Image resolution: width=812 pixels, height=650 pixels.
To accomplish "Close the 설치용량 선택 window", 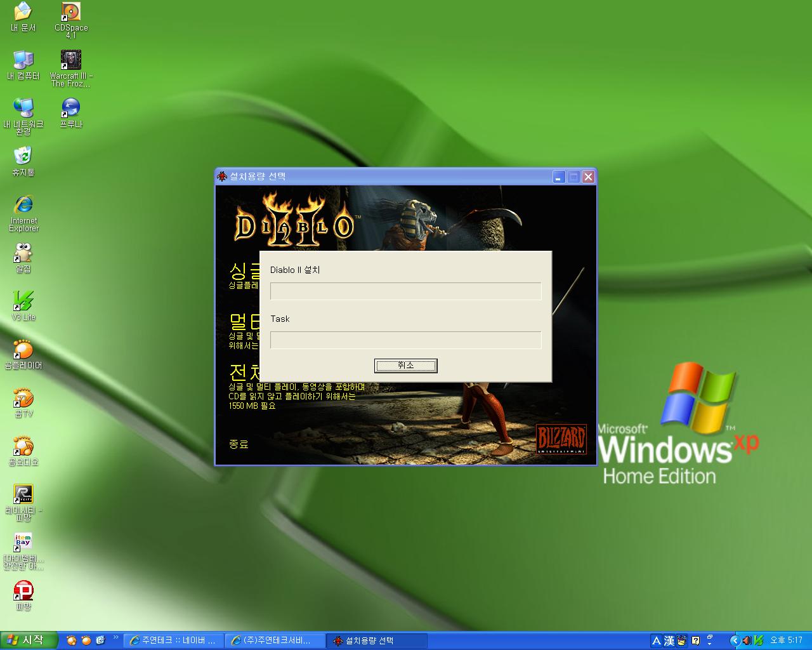I will [x=588, y=176].
